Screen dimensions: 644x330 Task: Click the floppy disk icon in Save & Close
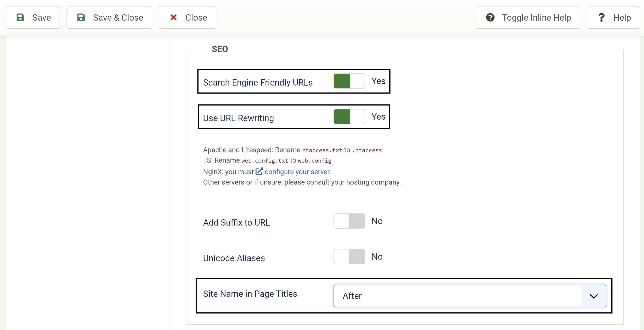[x=81, y=17]
